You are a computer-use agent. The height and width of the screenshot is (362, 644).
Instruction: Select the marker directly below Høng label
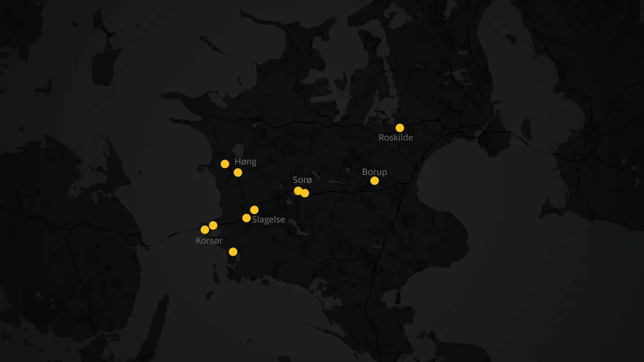click(238, 173)
